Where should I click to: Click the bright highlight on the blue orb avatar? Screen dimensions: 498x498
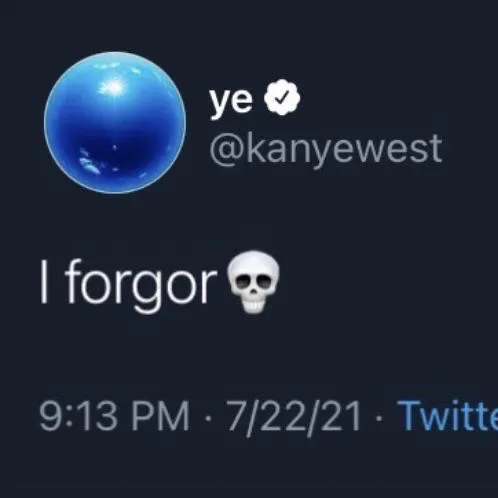point(113,87)
